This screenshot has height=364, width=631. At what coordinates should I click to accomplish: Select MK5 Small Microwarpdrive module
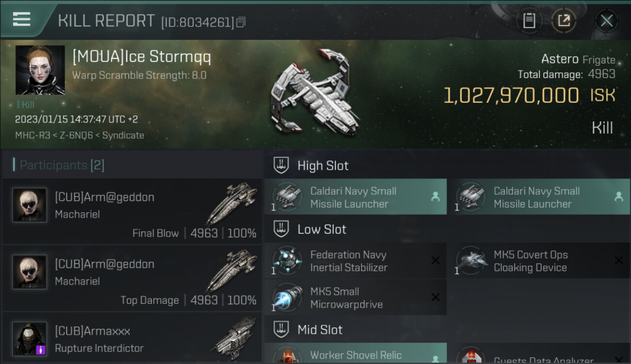pyautogui.click(x=355, y=298)
